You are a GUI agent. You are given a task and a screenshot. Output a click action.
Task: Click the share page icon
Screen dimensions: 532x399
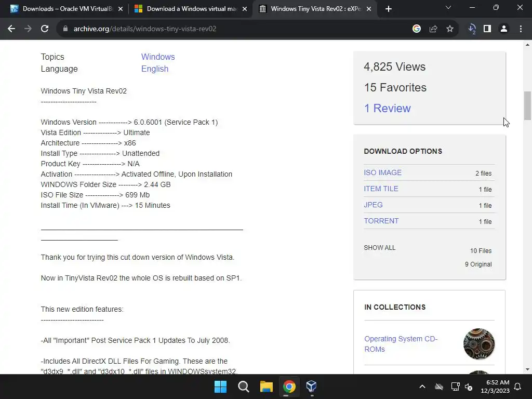[x=433, y=29]
